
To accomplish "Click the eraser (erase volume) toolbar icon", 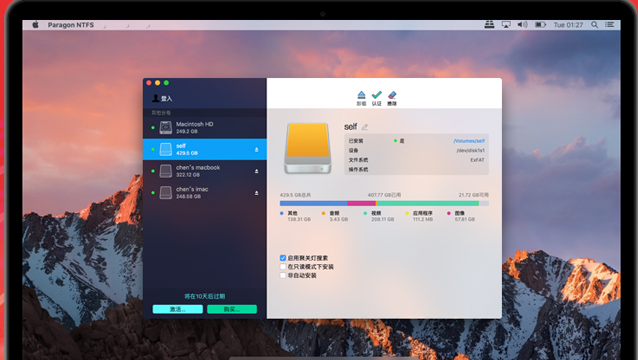I will coord(392,95).
